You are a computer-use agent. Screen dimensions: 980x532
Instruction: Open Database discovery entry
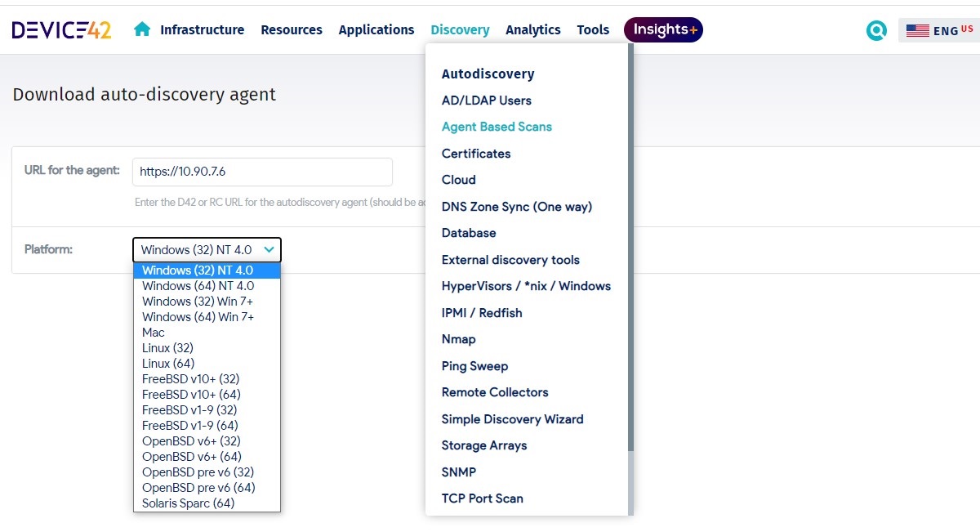469,233
